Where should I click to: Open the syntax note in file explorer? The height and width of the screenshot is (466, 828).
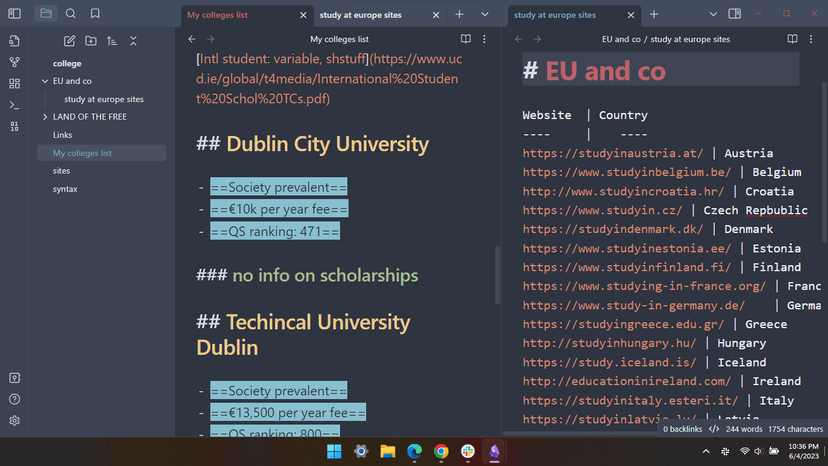pos(65,189)
